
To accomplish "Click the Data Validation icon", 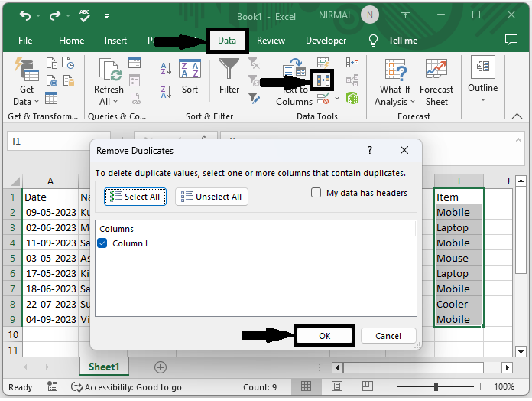I will click(323, 99).
